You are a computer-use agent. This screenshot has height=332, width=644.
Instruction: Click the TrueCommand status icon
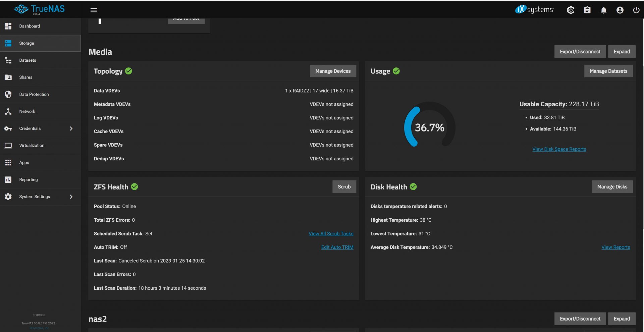571,10
